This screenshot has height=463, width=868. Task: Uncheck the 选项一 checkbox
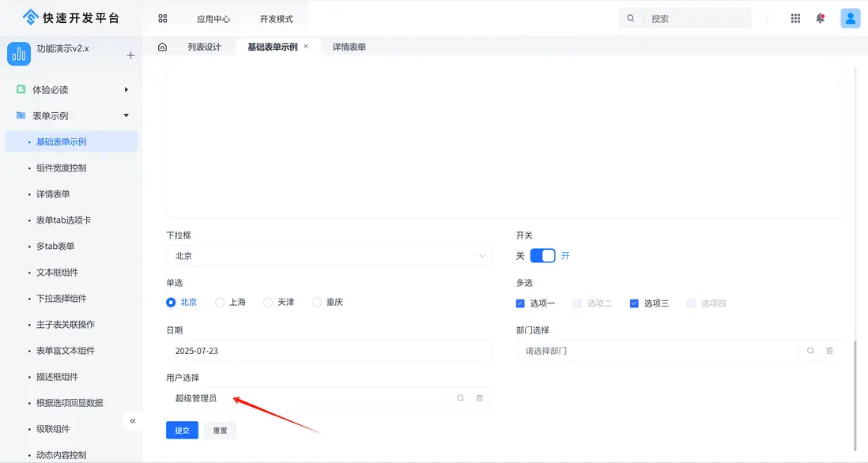point(520,303)
